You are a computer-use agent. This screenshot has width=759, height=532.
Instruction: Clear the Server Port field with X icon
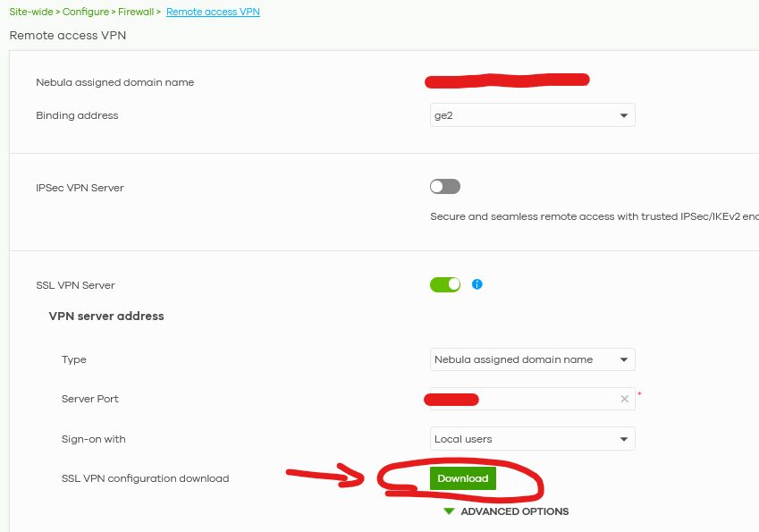coord(624,399)
